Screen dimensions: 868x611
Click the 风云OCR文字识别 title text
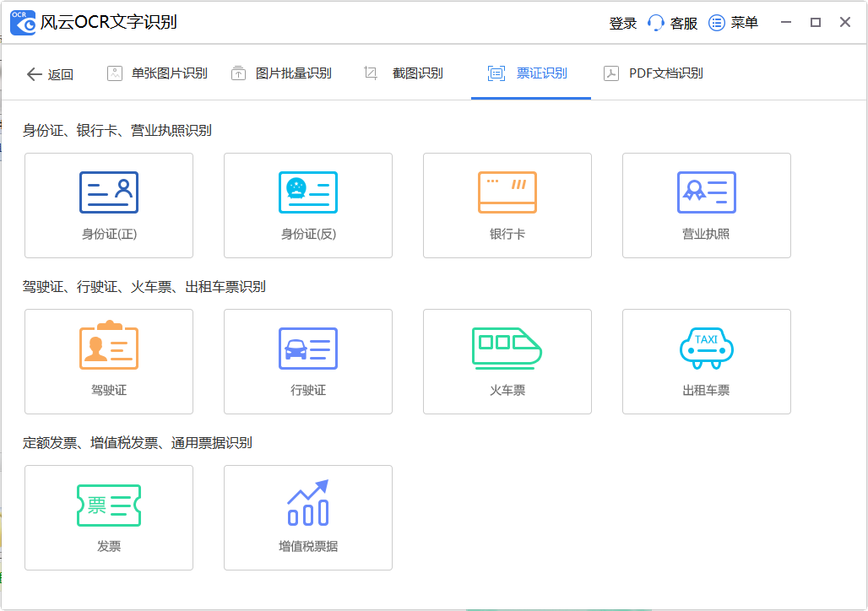coord(108,22)
